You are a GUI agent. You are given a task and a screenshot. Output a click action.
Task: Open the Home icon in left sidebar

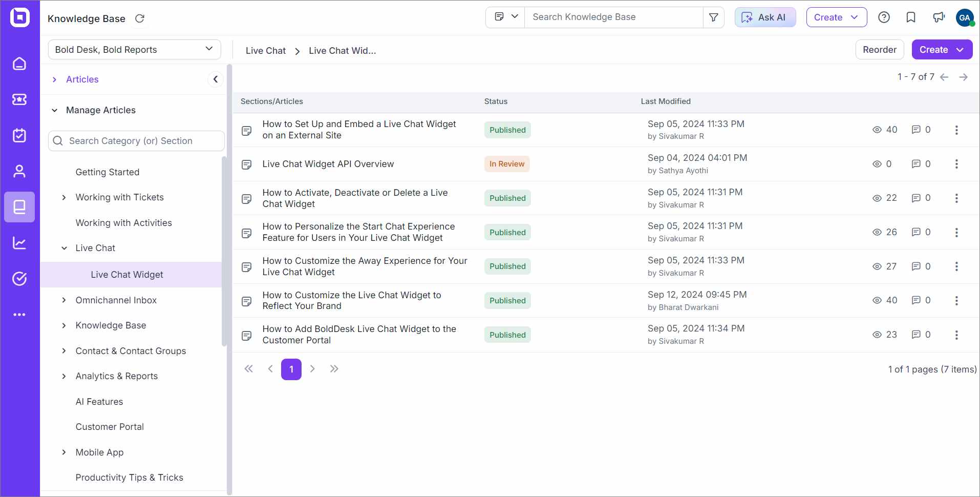click(x=19, y=64)
